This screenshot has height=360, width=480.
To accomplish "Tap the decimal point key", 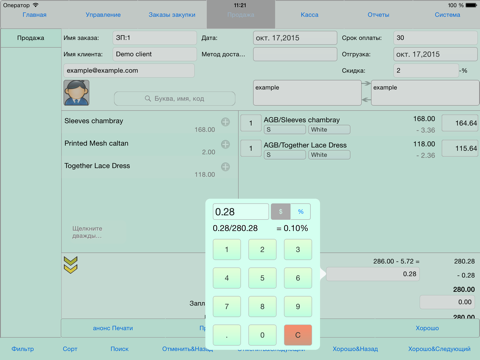I will (x=227, y=335).
